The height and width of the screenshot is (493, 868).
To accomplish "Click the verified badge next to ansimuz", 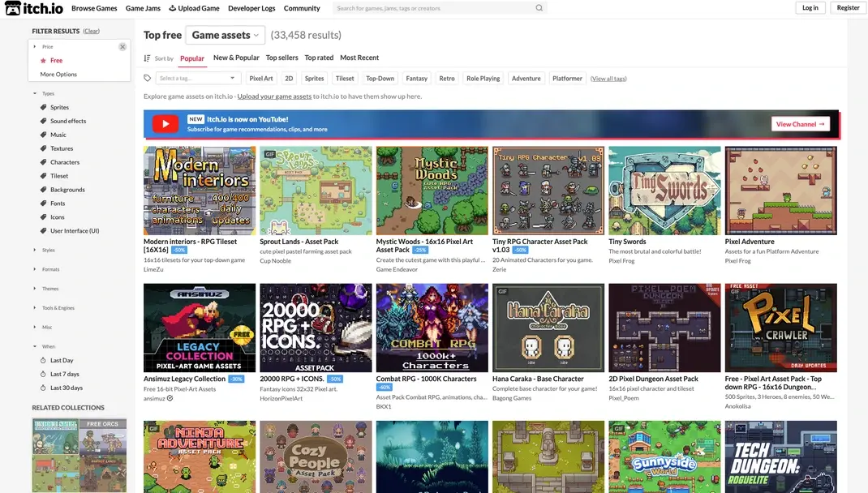I will (169, 397).
